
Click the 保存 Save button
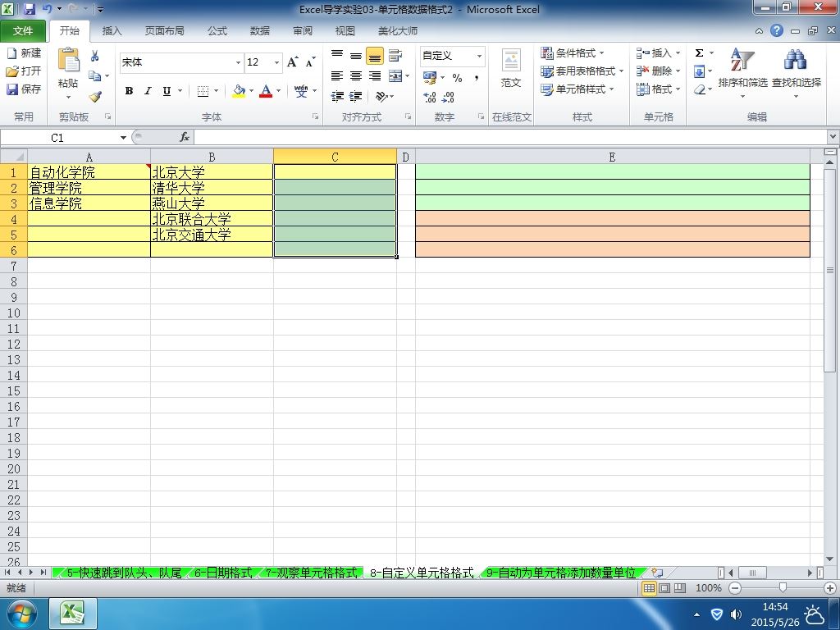24,89
